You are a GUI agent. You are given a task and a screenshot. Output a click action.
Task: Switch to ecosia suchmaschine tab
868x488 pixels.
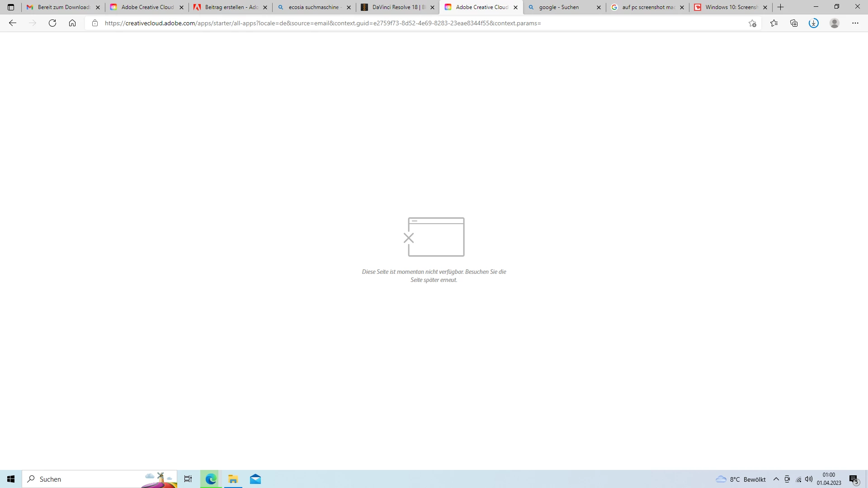click(313, 7)
